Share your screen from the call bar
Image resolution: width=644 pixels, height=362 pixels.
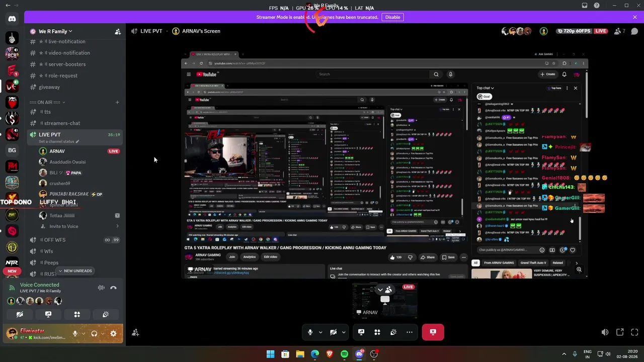pos(361,332)
